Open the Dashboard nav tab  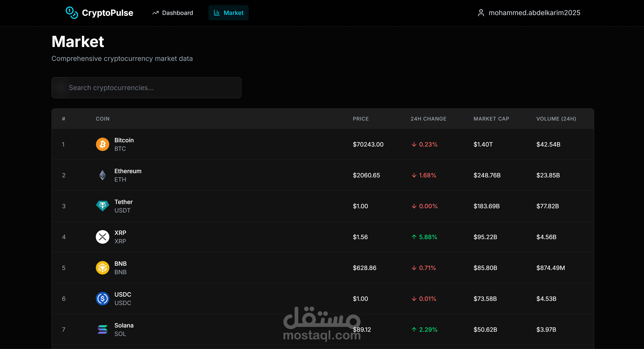[x=173, y=13]
